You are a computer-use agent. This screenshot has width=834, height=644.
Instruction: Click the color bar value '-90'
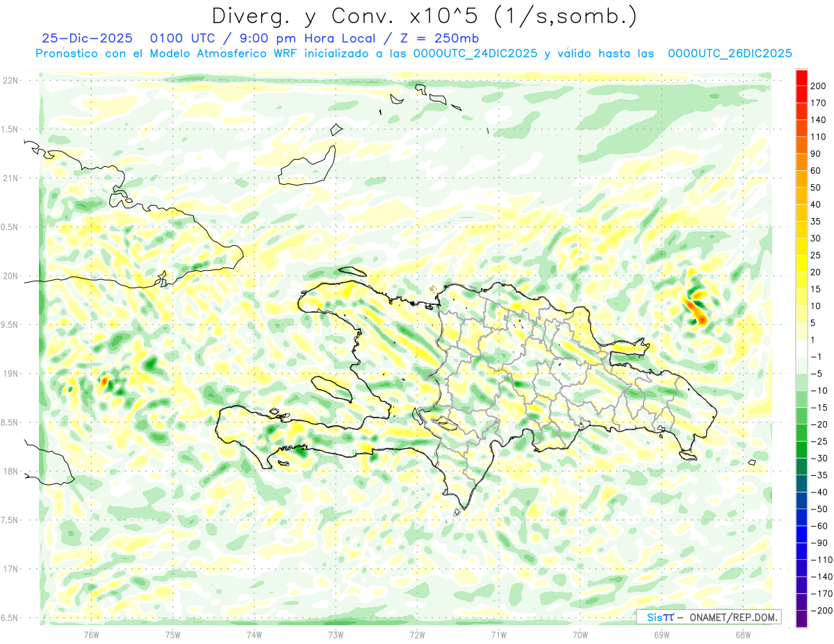click(819, 543)
